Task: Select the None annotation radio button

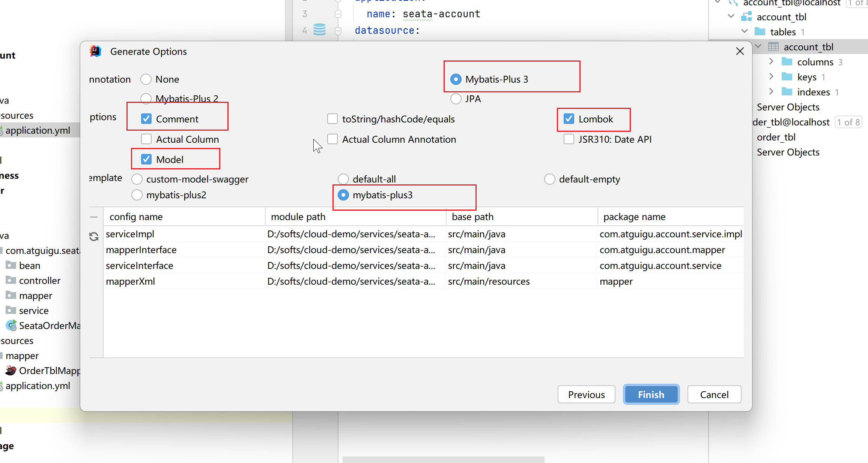Action: [146, 79]
